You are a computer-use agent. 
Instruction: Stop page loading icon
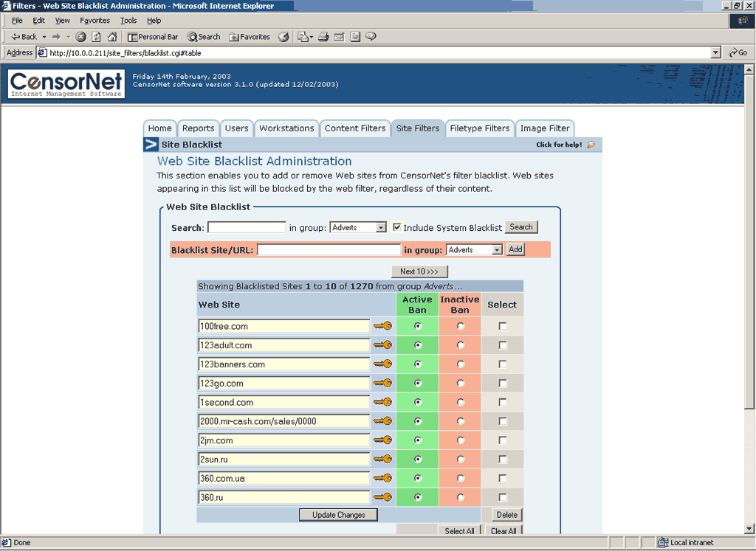point(80,37)
